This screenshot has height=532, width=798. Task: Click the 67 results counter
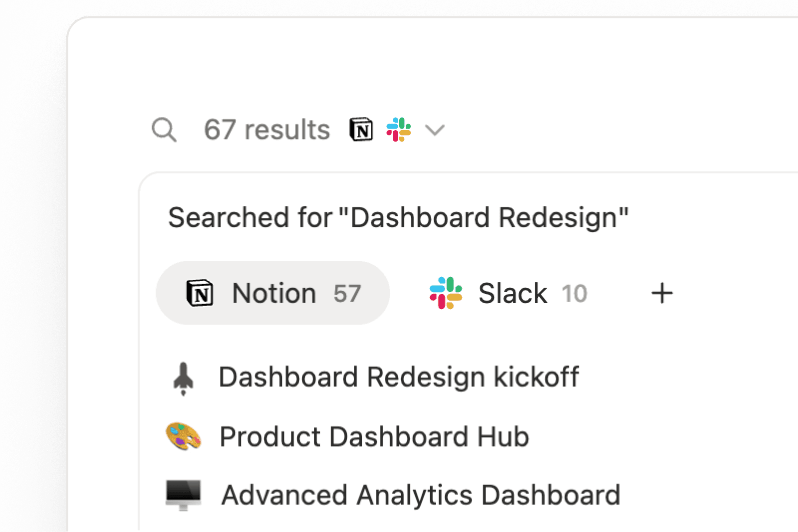[x=266, y=130]
